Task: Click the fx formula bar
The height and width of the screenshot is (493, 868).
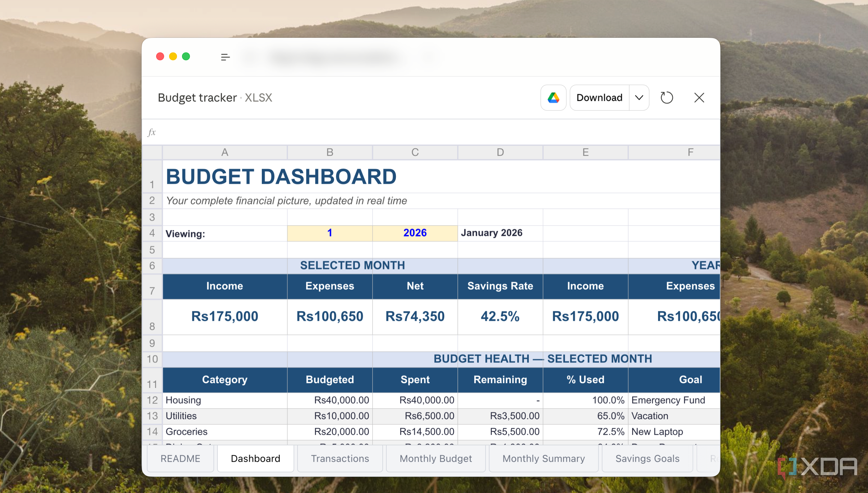Action: (431, 132)
